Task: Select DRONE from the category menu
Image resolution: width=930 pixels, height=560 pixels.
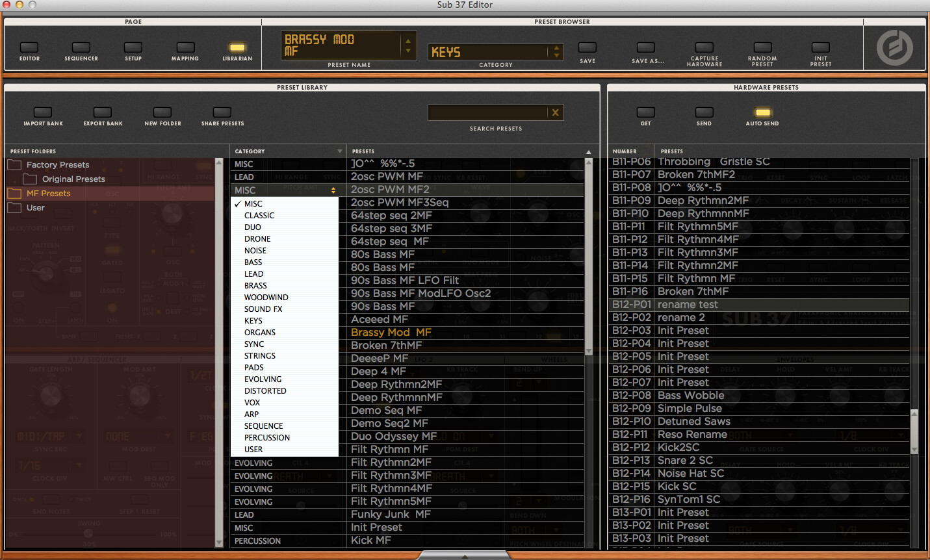Action: (257, 239)
